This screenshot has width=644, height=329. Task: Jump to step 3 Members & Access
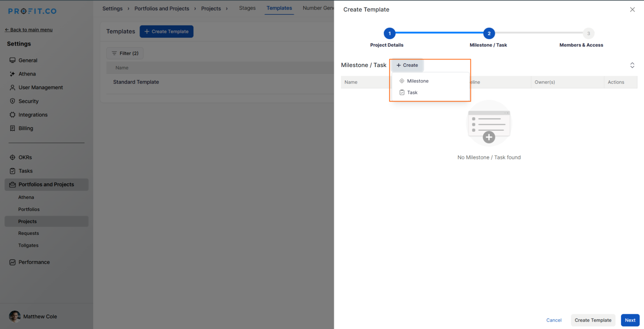[588, 33]
